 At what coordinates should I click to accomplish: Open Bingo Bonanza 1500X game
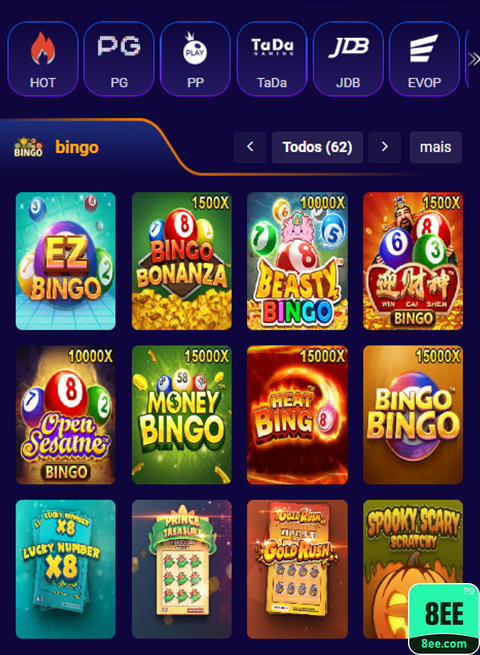pos(182,261)
